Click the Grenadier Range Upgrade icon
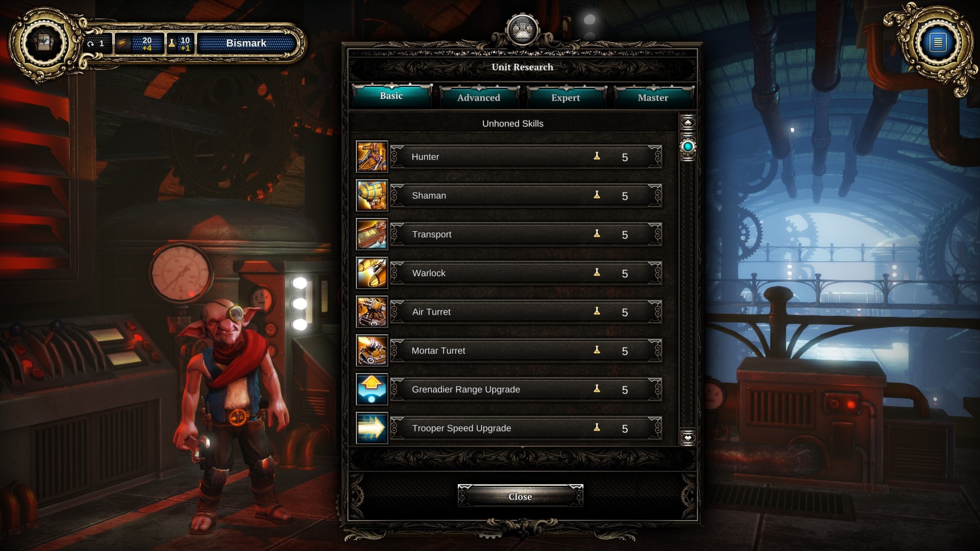980x551 pixels. 371,389
